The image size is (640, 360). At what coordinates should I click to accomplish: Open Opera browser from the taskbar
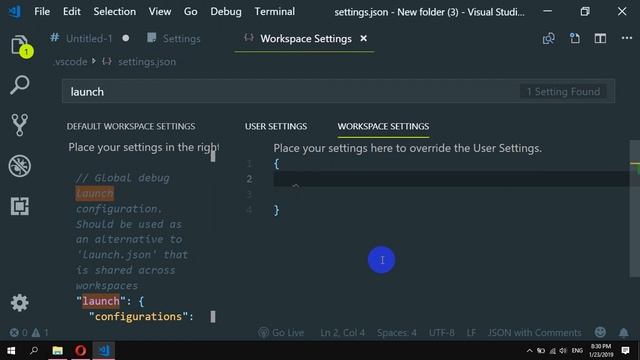pyautogui.click(x=80, y=351)
